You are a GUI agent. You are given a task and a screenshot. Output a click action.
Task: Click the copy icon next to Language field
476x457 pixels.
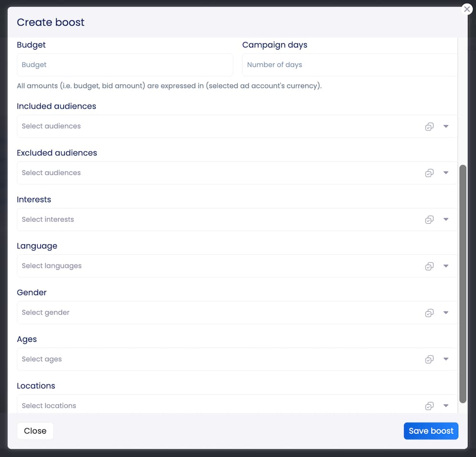[x=429, y=266]
